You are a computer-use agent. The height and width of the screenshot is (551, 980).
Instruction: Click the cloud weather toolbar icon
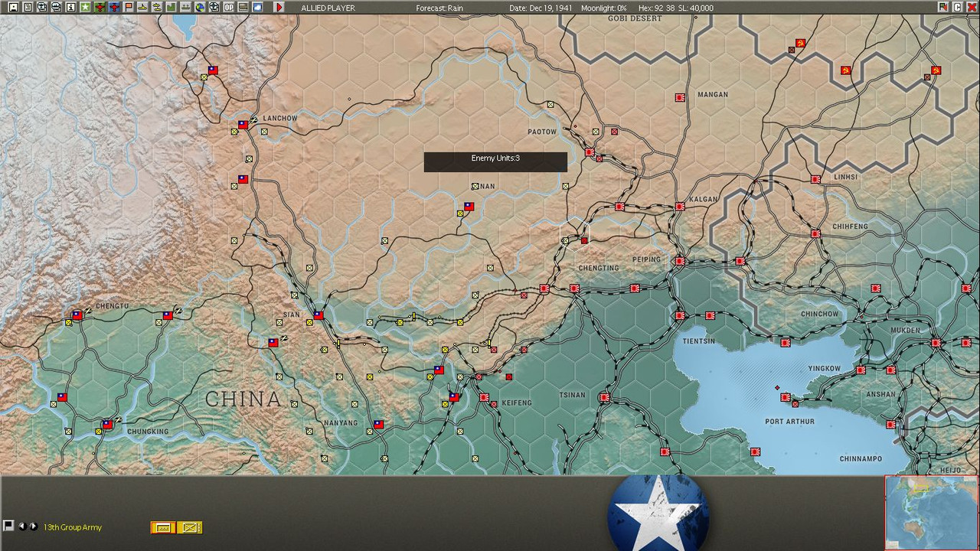[x=257, y=7]
